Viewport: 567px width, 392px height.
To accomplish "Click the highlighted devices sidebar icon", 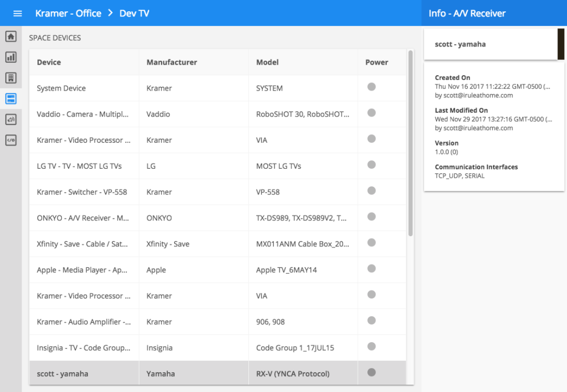I will point(11,99).
